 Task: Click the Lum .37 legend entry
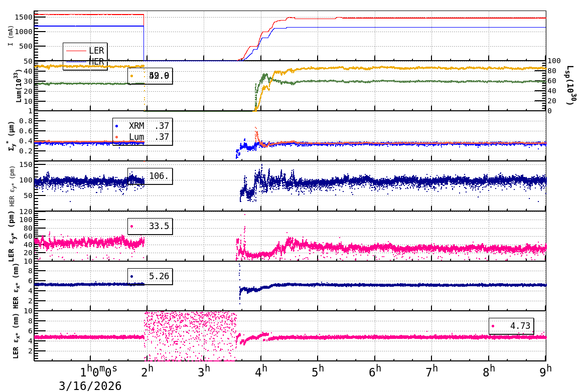(142, 137)
